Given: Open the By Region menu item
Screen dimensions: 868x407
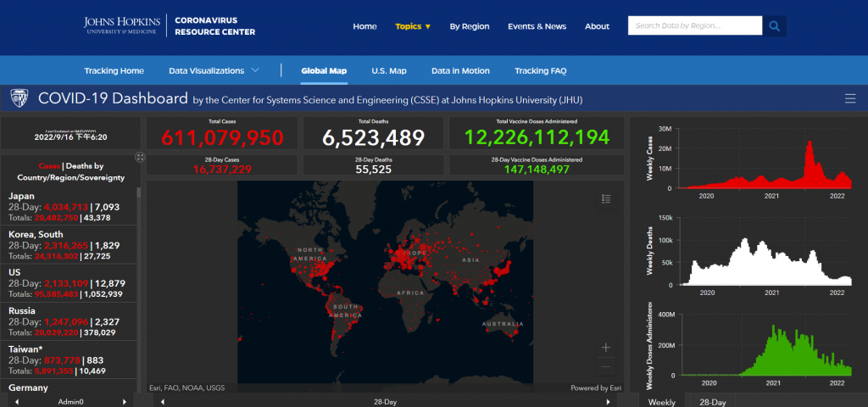Looking at the screenshot, I should pos(470,26).
